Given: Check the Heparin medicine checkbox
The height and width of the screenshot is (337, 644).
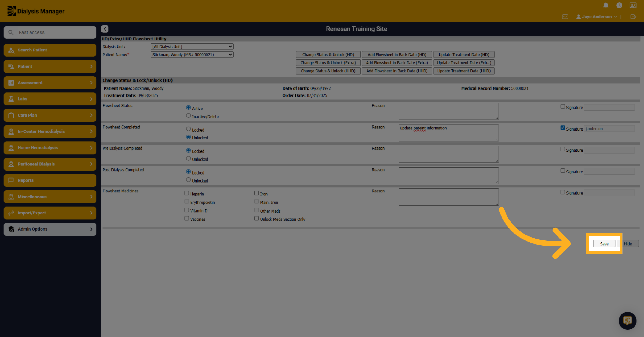Looking at the screenshot, I should point(187,193).
